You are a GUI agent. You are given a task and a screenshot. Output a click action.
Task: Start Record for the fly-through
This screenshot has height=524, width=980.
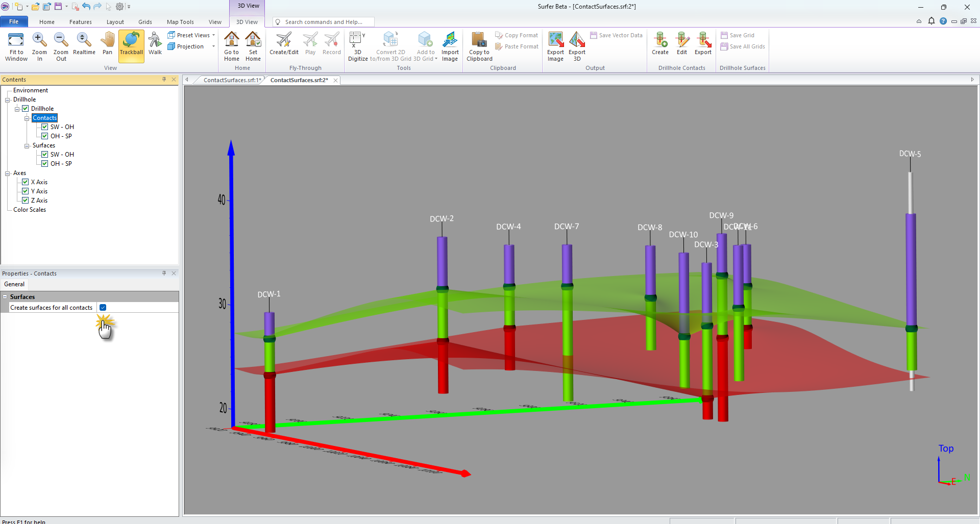331,43
